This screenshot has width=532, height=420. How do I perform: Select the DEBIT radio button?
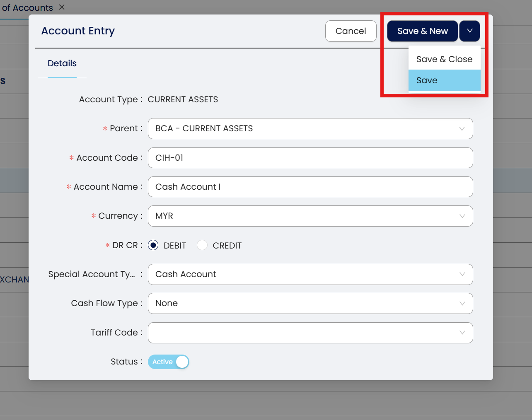[x=153, y=245]
